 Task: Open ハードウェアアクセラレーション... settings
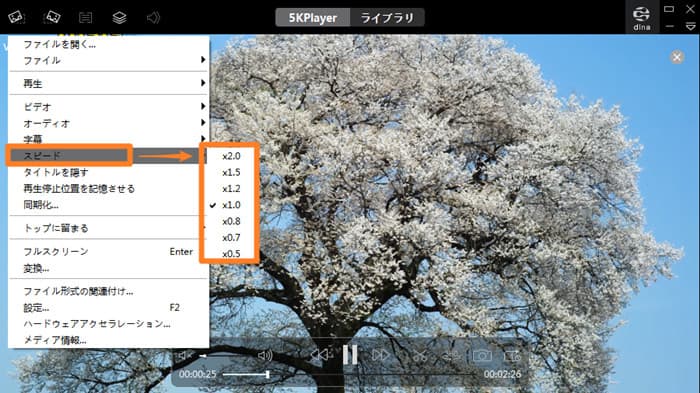coord(108,323)
